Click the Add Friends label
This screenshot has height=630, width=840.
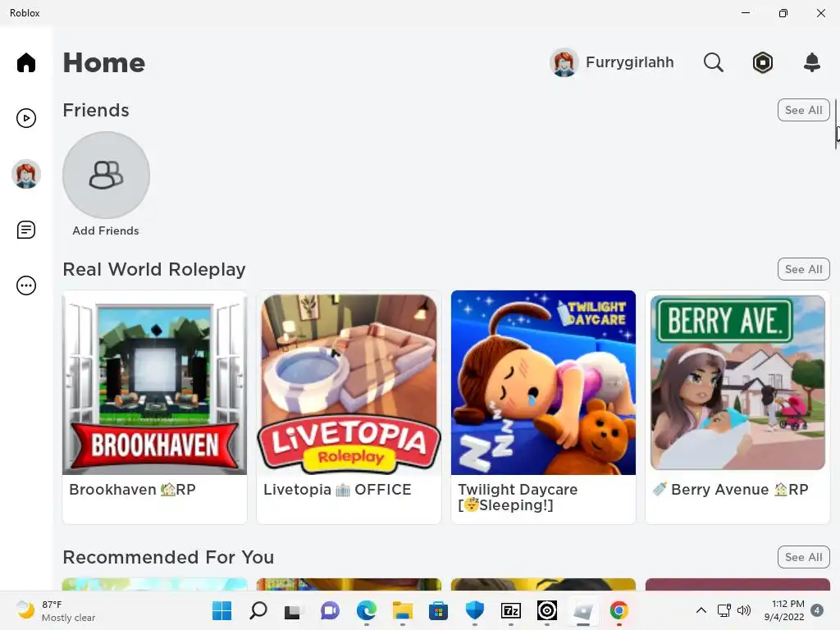[x=106, y=231]
